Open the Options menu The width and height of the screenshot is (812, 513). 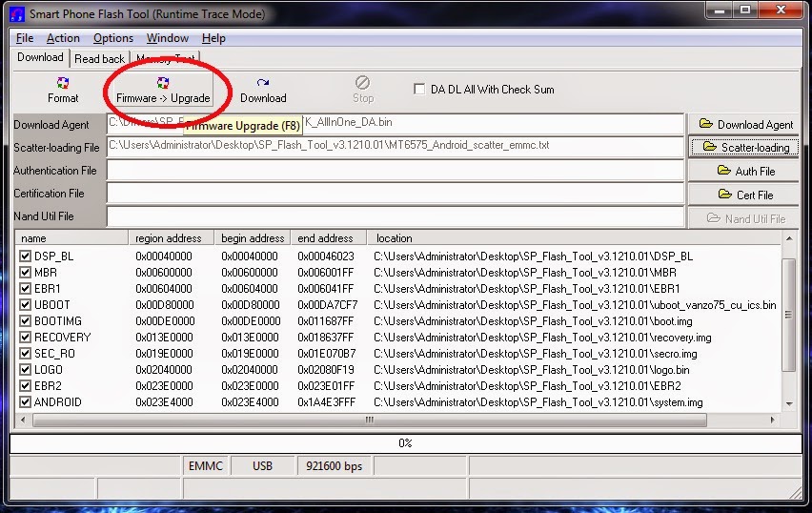[113, 38]
